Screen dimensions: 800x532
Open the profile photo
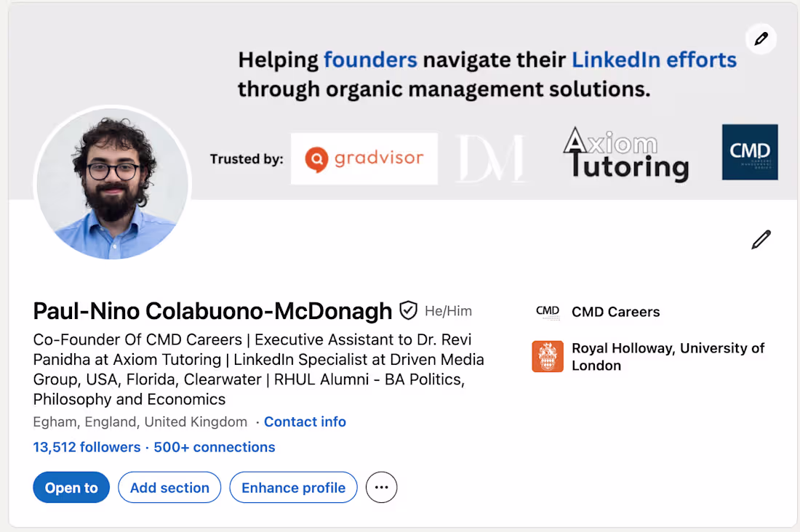(x=112, y=185)
